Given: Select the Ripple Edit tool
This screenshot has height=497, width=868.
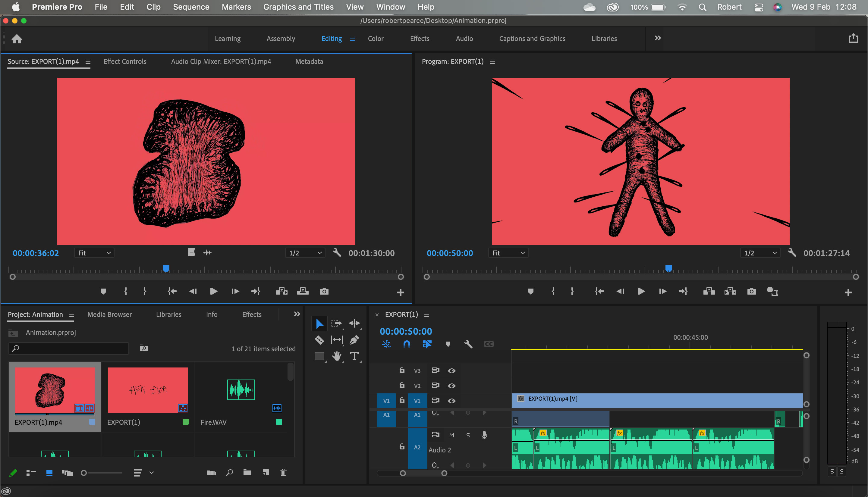Looking at the screenshot, I should (354, 323).
